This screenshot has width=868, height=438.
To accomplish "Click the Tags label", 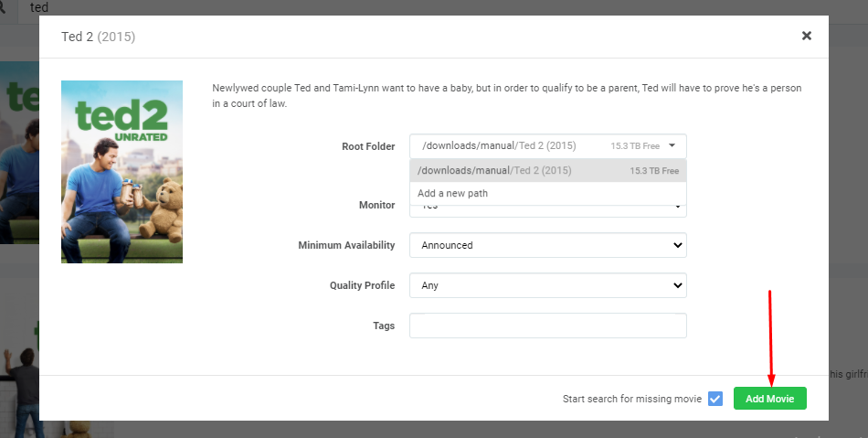I will click(384, 326).
